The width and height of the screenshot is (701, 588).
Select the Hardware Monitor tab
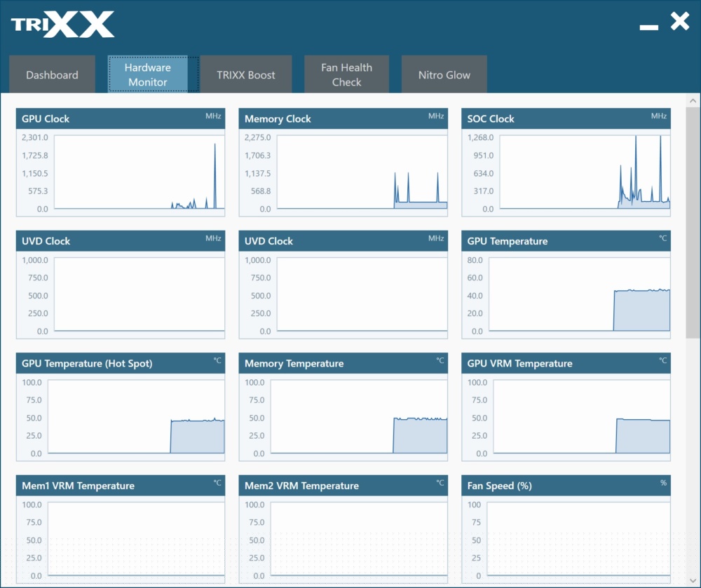(x=147, y=74)
